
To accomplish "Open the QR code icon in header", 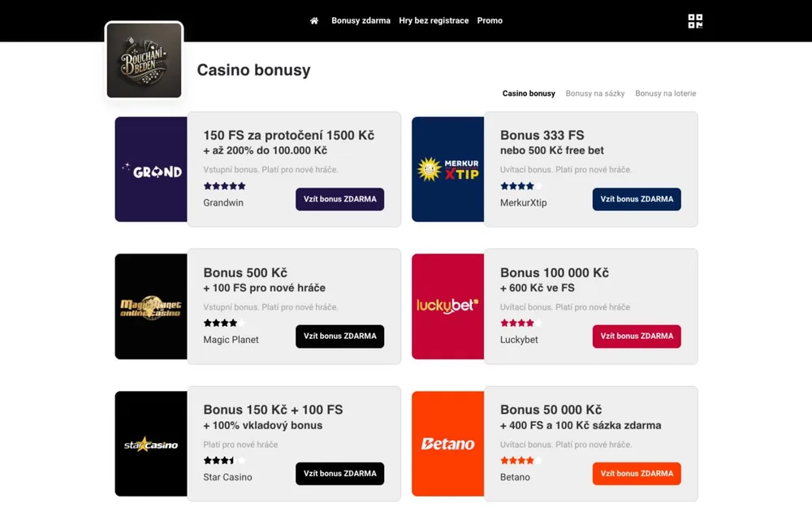I will [x=695, y=21].
